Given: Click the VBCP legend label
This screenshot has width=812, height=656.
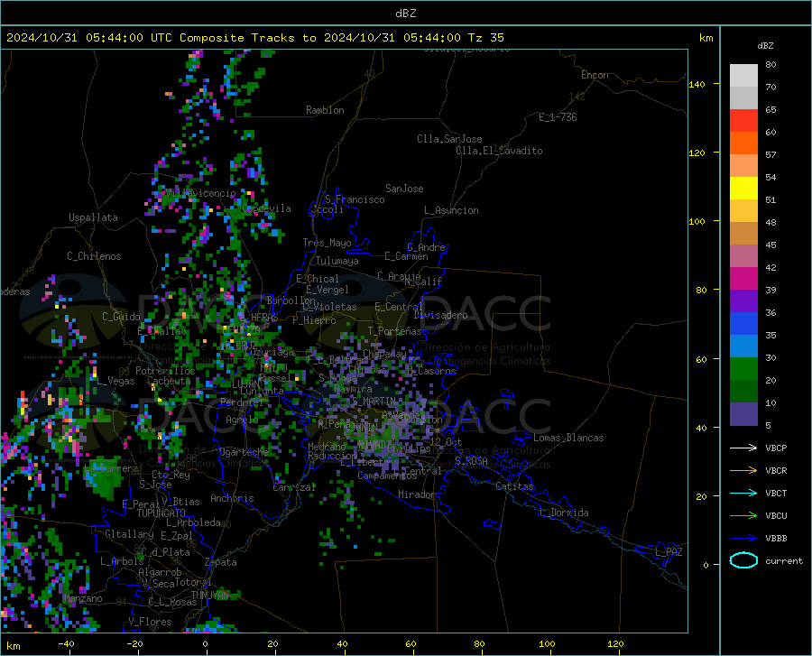Looking at the screenshot, I should point(776,448).
